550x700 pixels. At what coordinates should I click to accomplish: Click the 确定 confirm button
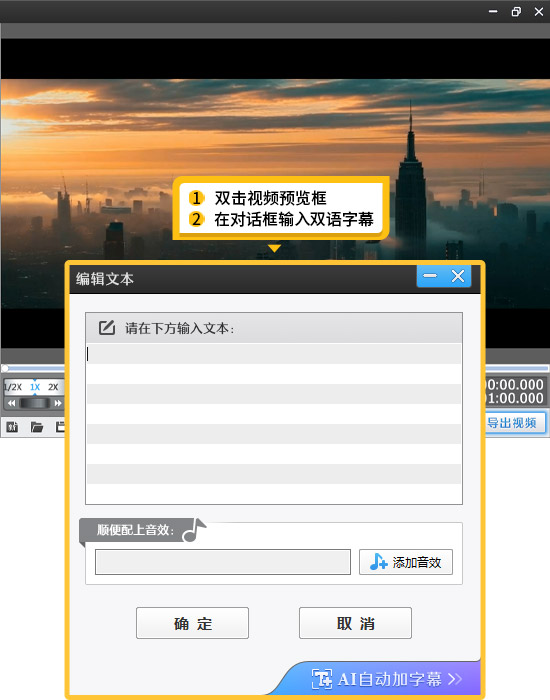tap(192, 623)
